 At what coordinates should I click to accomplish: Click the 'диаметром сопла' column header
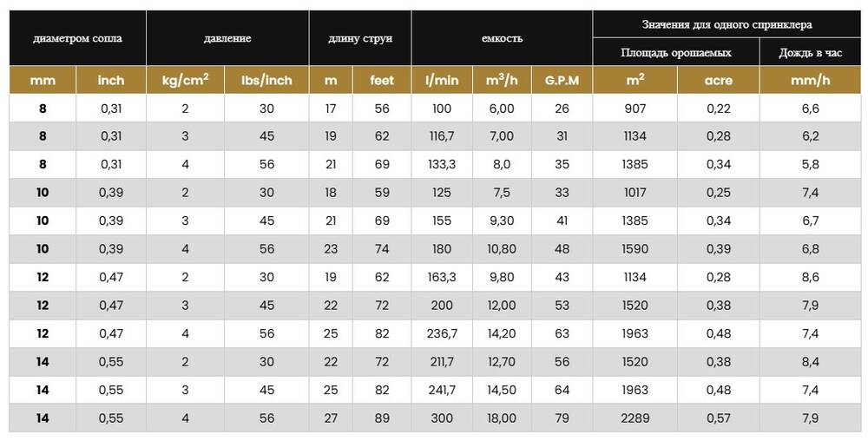coord(77,38)
